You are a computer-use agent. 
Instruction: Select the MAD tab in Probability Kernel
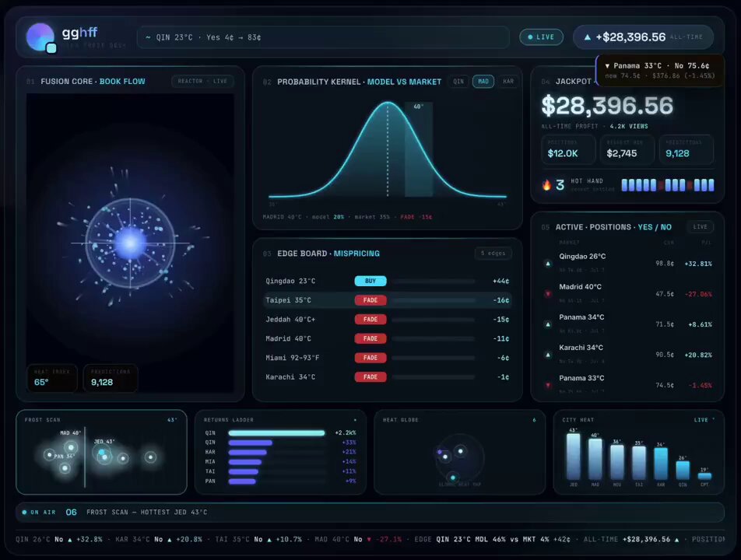[483, 81]
